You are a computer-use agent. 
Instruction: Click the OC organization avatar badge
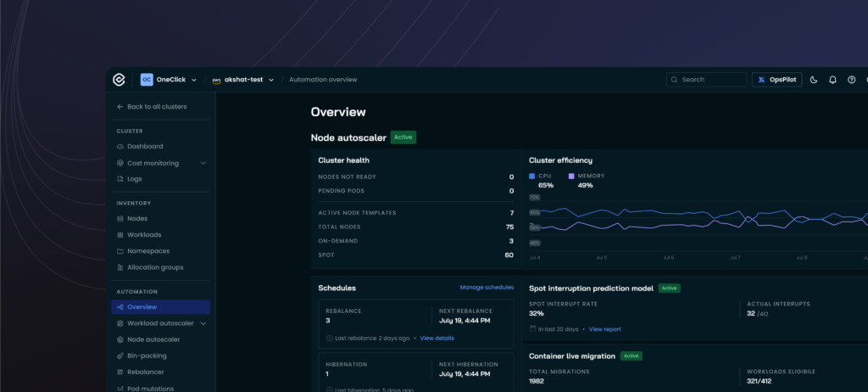click(147, 80)
